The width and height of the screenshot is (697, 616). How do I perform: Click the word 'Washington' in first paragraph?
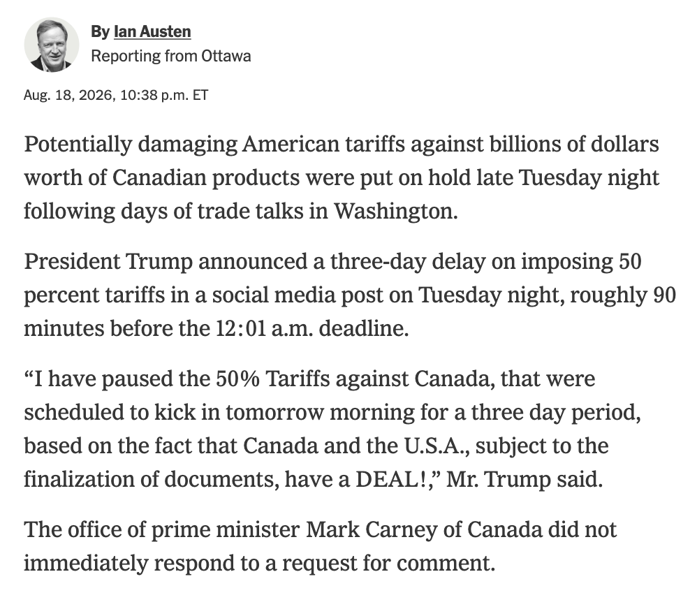pos(395,211)
